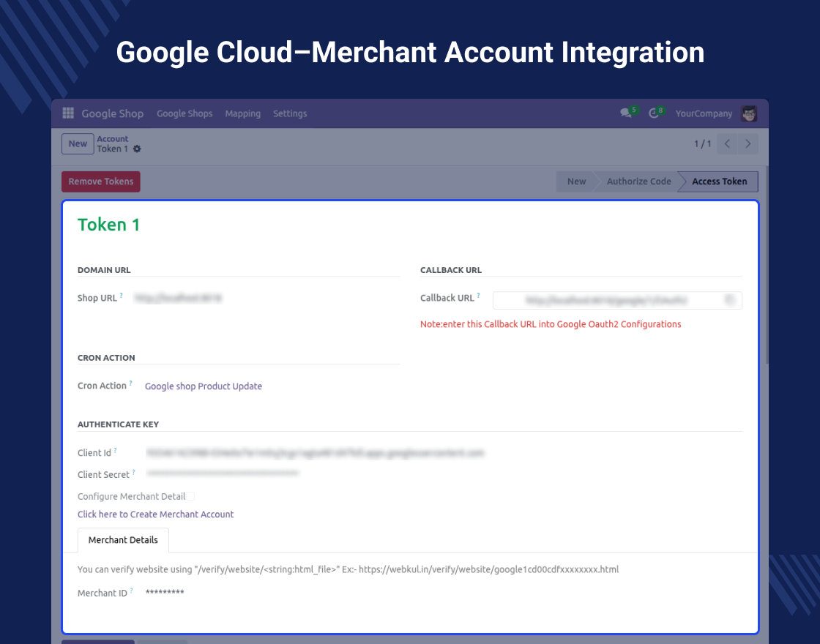Show the Client Secret help tooltip mark
This screenshot has height=644, width=820.
click(134, 472)
